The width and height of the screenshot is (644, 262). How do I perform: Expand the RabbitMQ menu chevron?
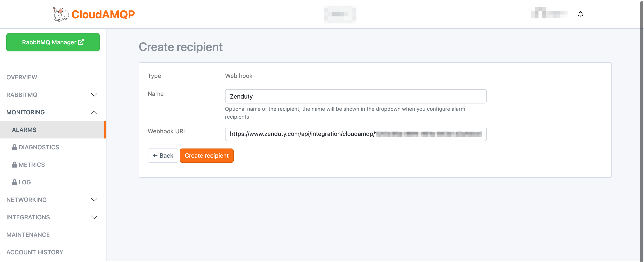pyautogui.click(x=94, y=95)
